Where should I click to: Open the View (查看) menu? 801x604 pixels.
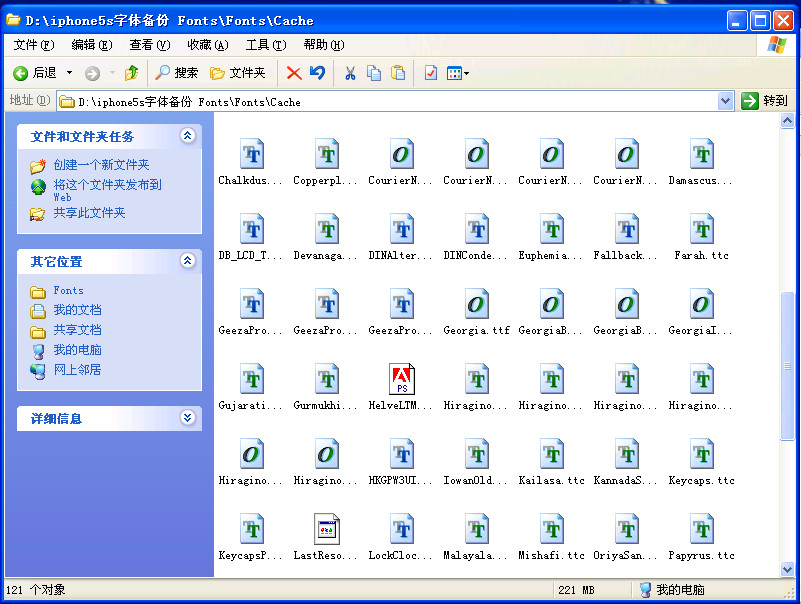click(x=150, y=45)
